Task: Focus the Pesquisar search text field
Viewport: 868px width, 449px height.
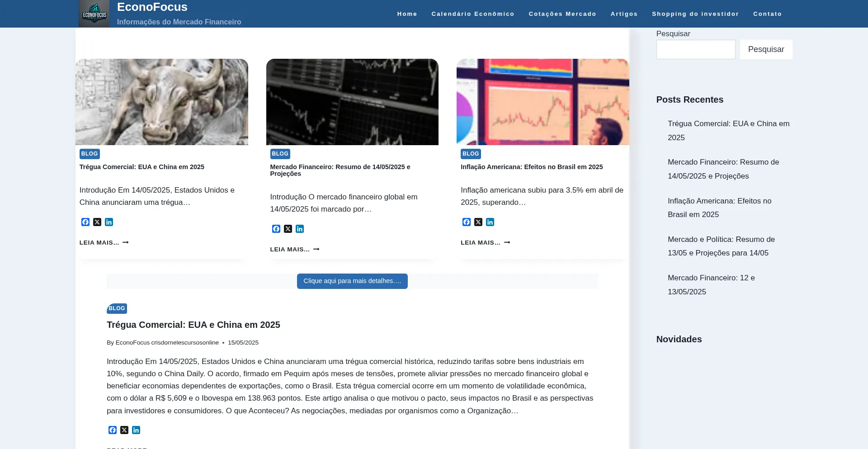Action: [x=695, y=49]
